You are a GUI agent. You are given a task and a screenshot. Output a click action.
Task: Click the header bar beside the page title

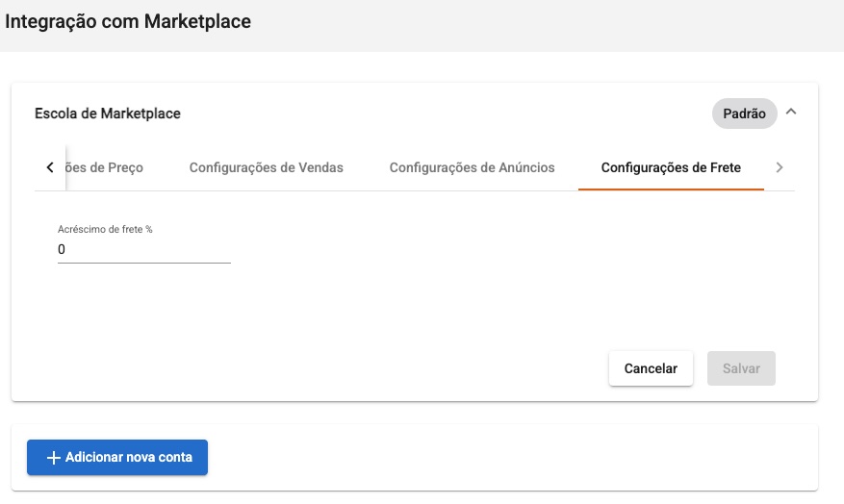[x=538, y=25]
